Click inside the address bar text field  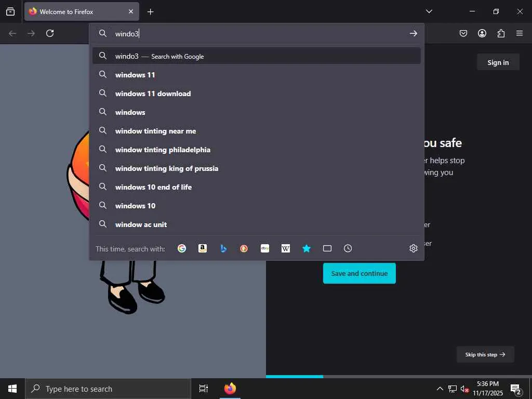click(x=258, y=33)
